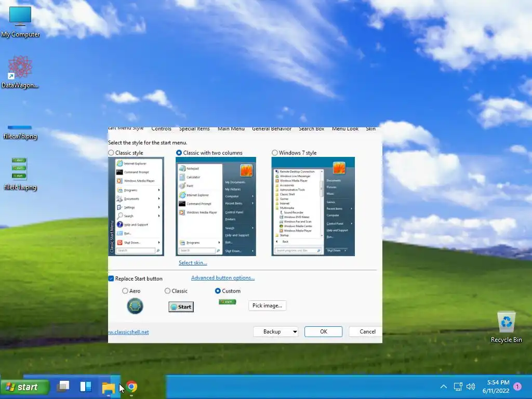The image size is (532, 399).
Task: Open the My Computer desktop icon
Action: tap(20, 22)
